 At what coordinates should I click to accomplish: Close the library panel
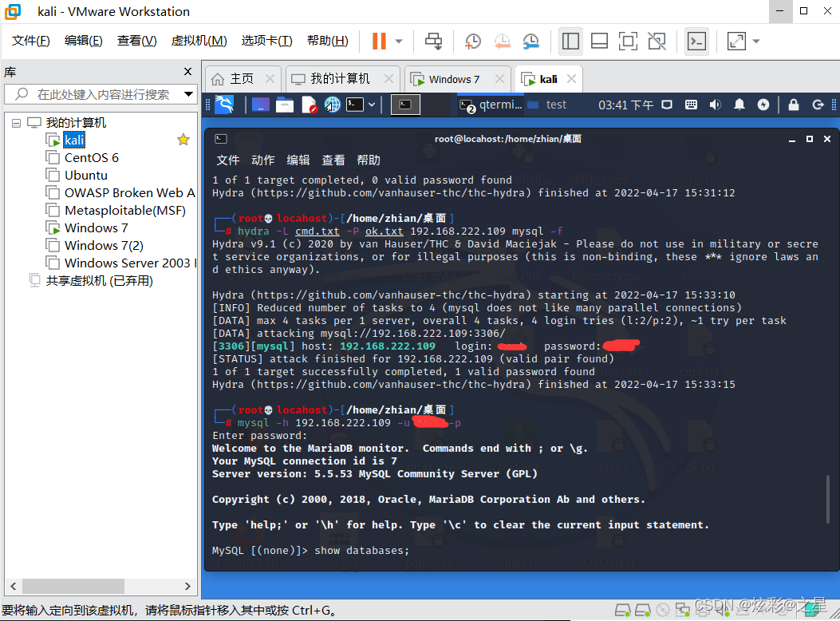pyautogui.click(x=187, y=71)
